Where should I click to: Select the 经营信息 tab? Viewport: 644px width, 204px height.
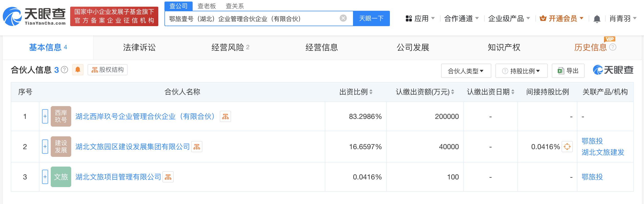(x=322, y=47)
